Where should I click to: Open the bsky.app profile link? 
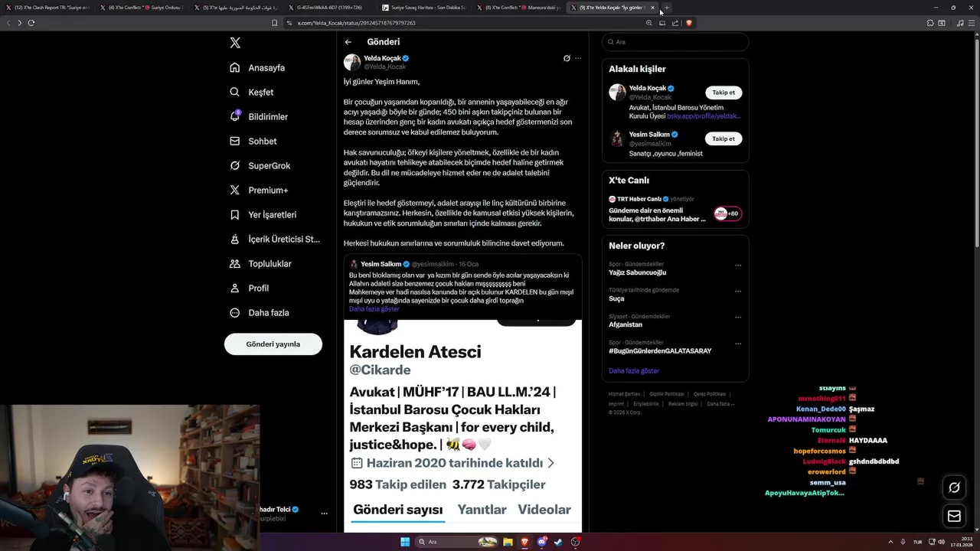click(704, 116)
